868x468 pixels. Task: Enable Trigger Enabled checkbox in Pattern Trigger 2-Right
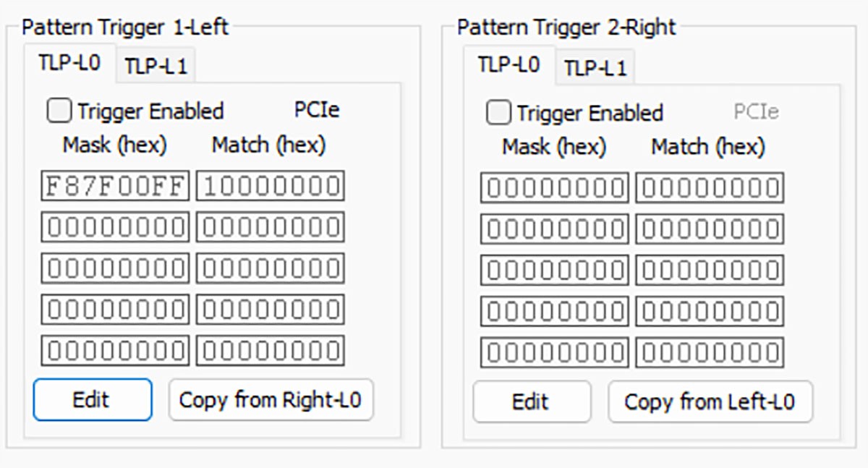pos(498,113)
